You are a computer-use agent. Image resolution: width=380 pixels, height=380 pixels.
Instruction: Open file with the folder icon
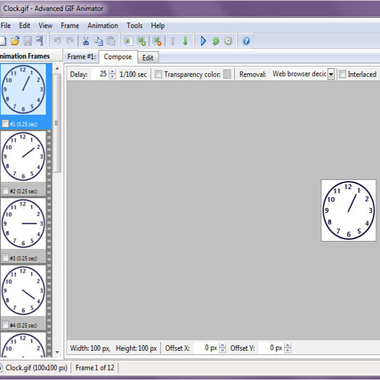coord(15,41)
